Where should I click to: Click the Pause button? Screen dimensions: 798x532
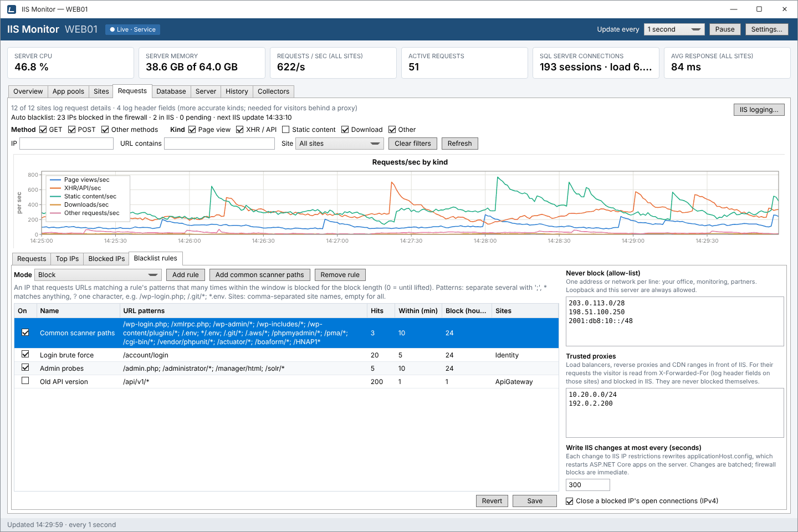coord(725,29)
